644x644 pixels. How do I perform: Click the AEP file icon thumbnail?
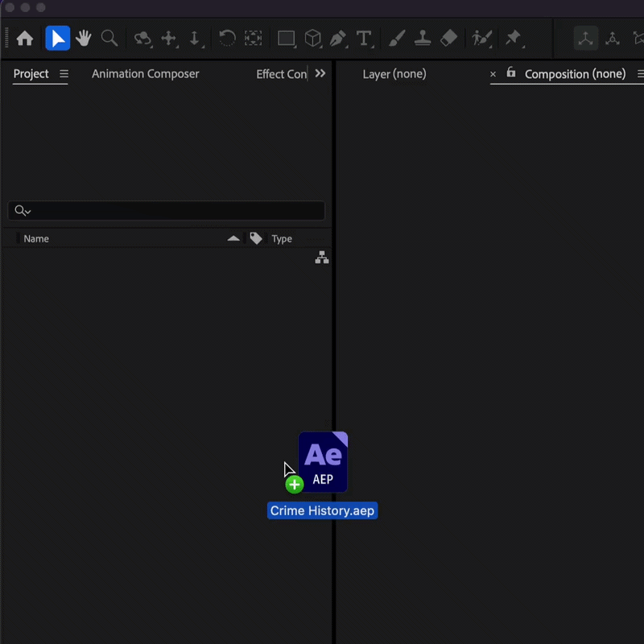324,461
